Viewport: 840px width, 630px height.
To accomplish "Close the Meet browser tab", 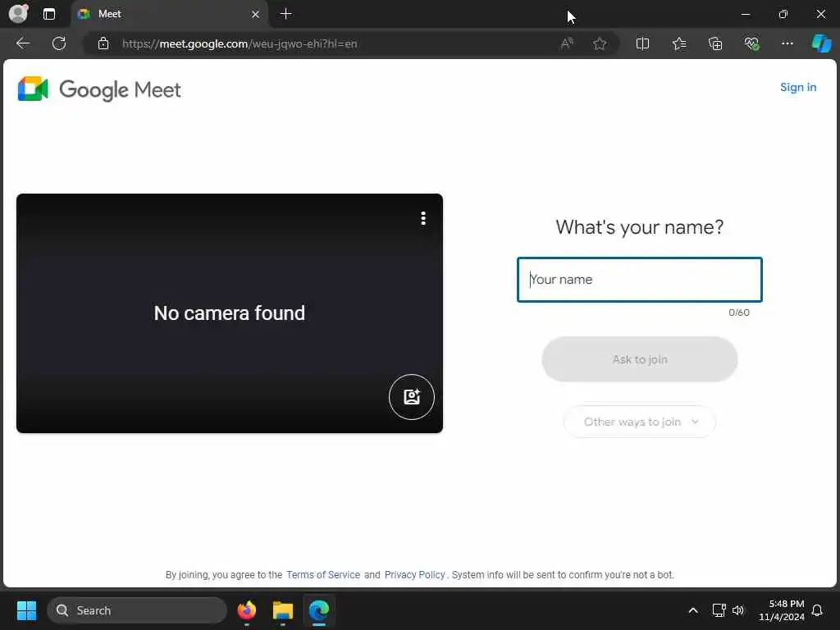I will tap(256, 15).
